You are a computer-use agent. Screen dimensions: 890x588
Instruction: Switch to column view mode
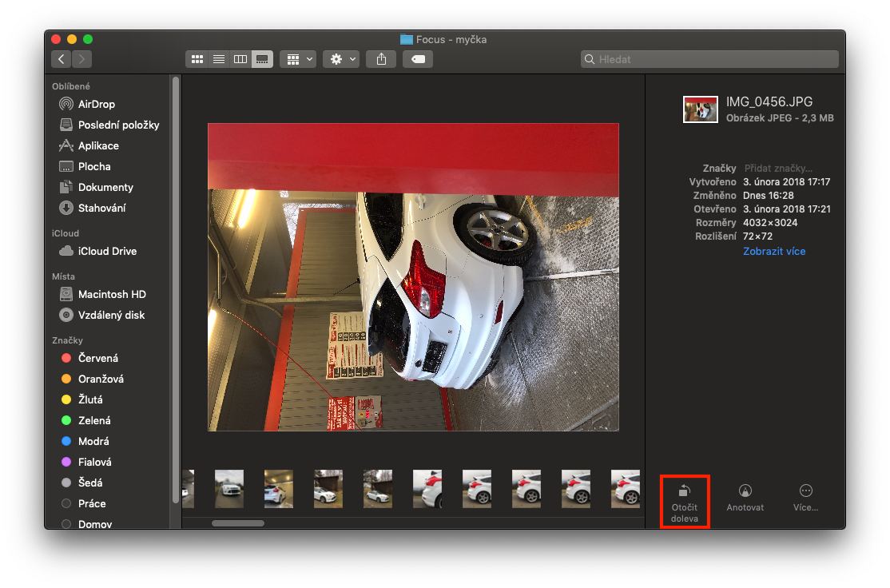click(x=240, y=59)
